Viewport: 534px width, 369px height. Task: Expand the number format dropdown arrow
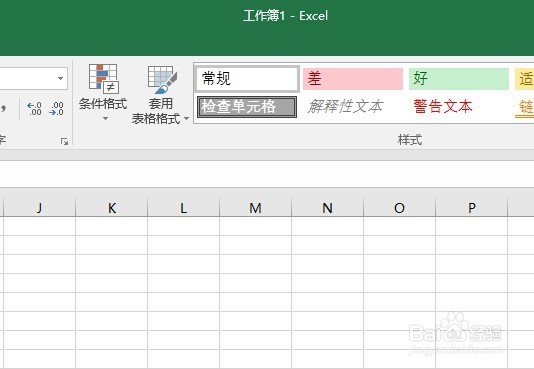[60, 79]
